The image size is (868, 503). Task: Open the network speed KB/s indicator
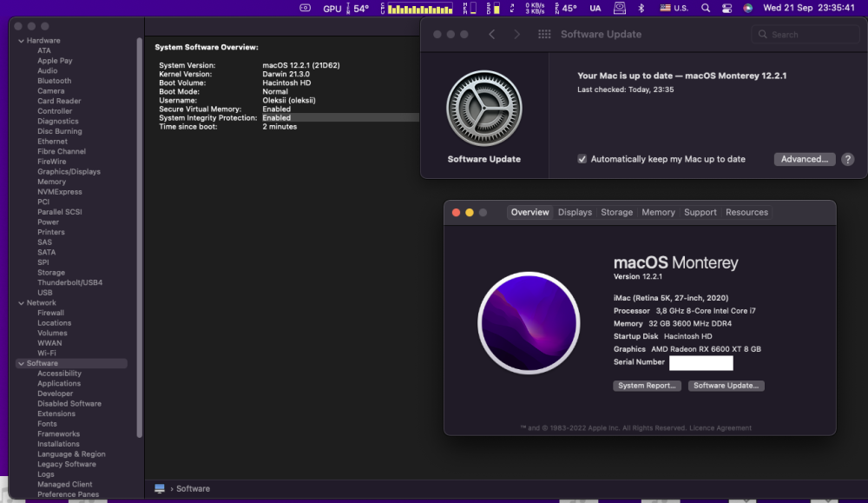pyautogui.click(x=535, y=9)
